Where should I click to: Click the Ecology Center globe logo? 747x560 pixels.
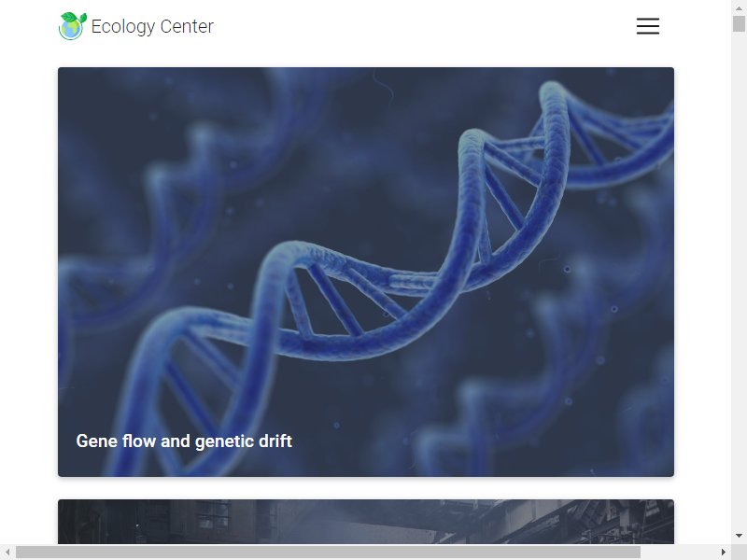click(72, 26)
